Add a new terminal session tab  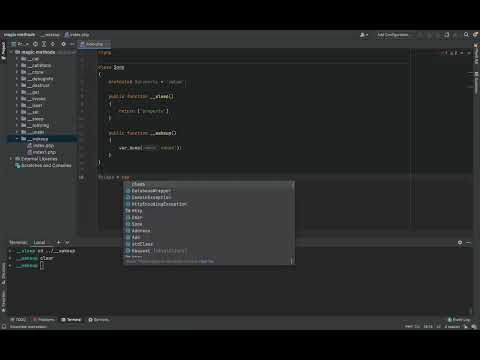coord(59,242)
